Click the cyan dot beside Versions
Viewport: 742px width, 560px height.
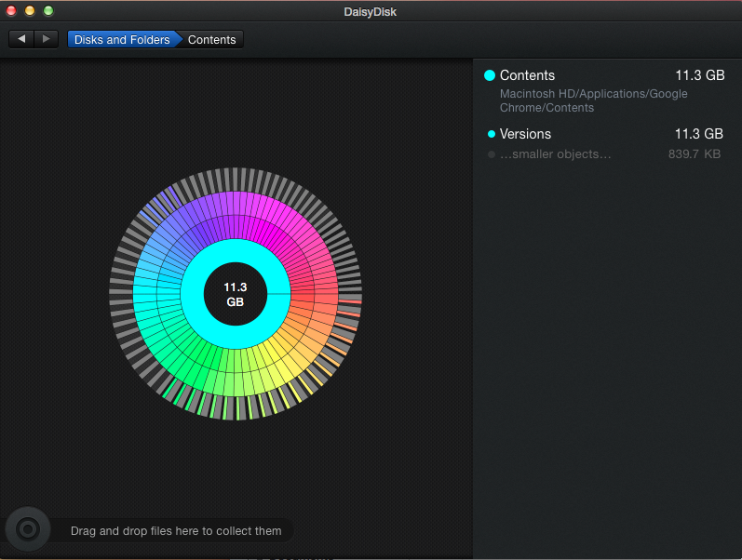(x=492, y=134)
